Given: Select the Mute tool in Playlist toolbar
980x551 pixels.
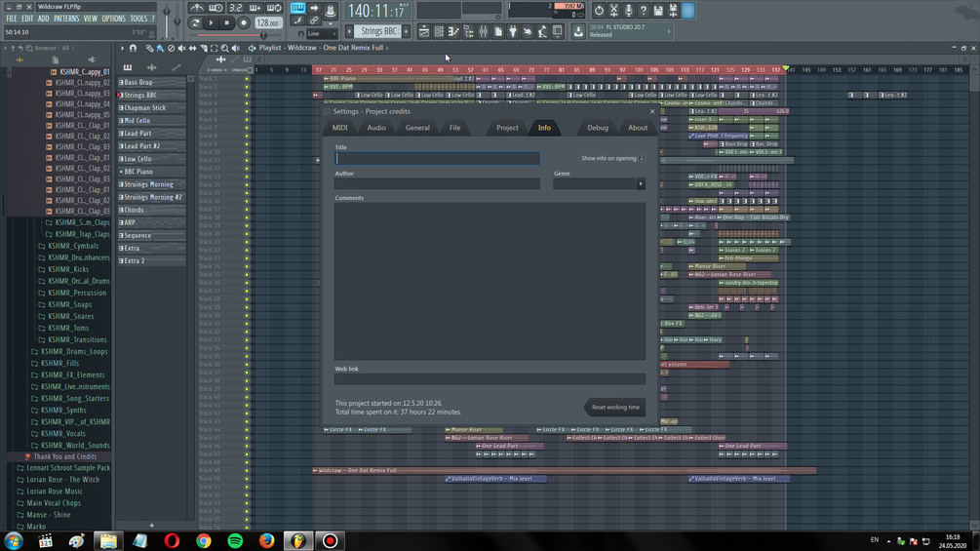Looking at the screenshot, I should [181, 48].
